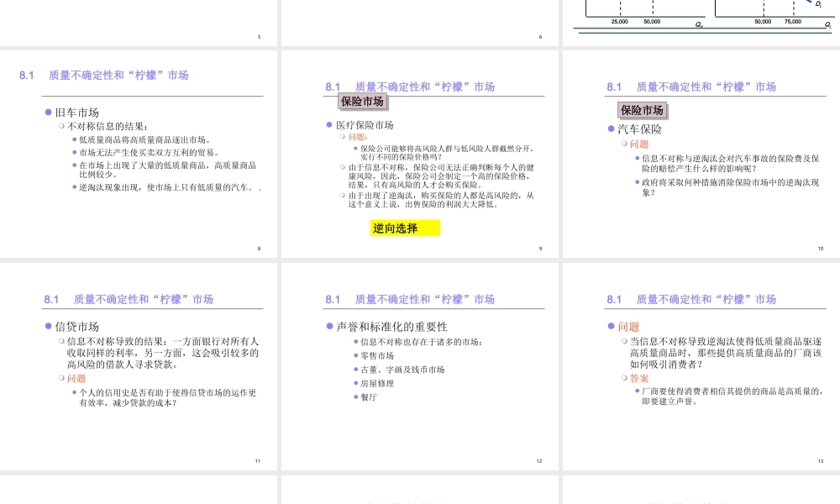Click the "Qu" axis label on the graph slide
This screenshot has width=840, height=504.
[700, 24]
